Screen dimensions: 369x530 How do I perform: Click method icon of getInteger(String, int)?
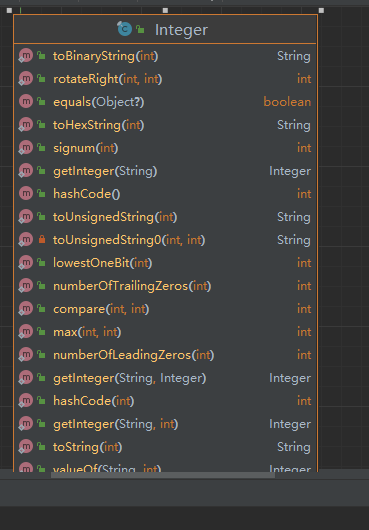point(26,423)
